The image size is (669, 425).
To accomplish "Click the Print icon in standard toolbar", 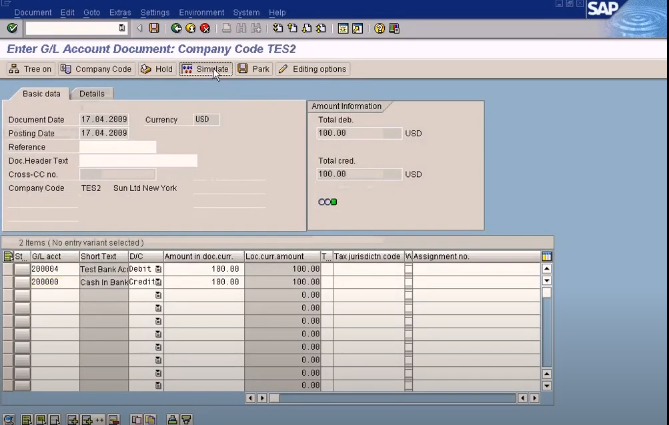I will [227, 28].
